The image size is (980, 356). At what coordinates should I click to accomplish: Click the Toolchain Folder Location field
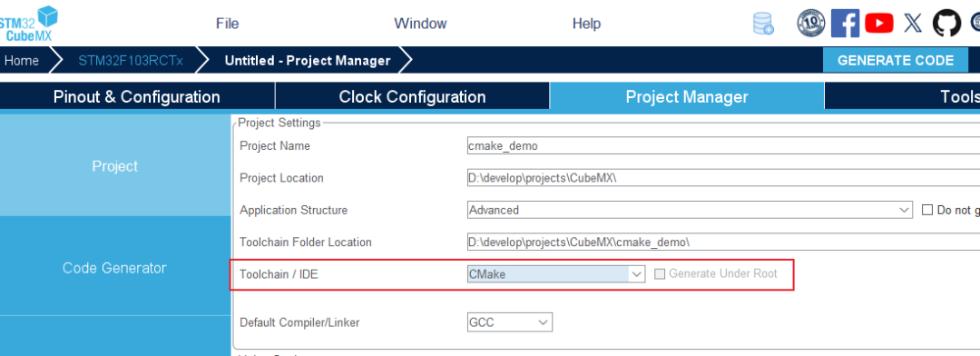click(723, 242)
